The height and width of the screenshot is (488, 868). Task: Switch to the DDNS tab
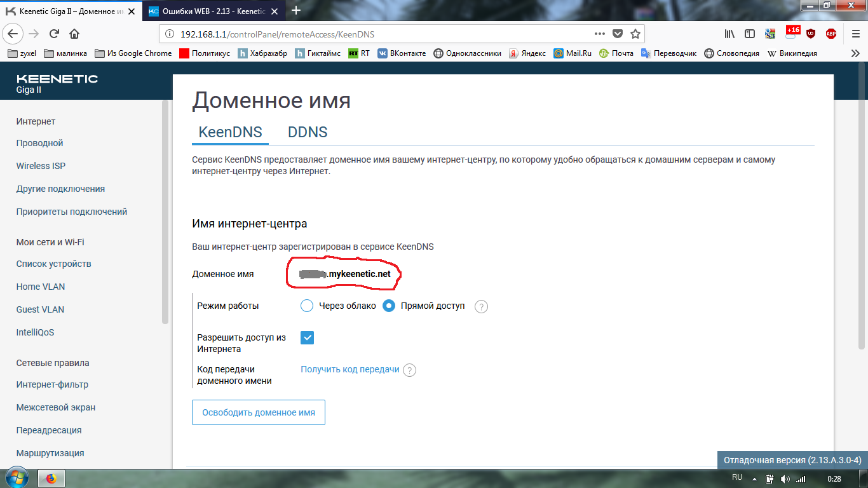(308, 132)
